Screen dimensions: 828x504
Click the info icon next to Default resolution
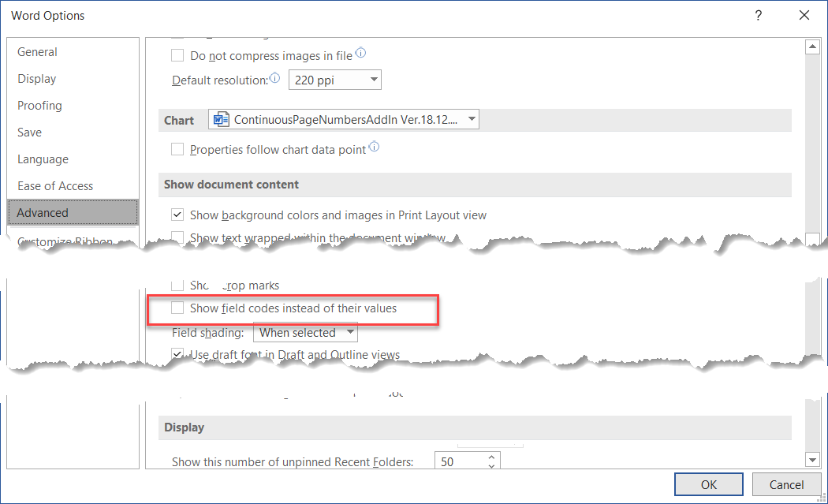point(274,77)
